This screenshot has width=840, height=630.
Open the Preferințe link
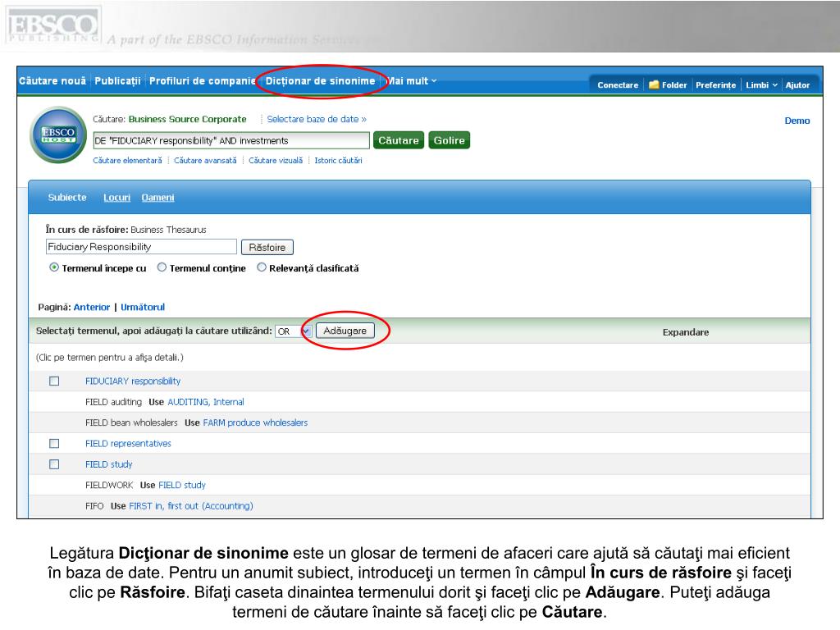[715, 84]
